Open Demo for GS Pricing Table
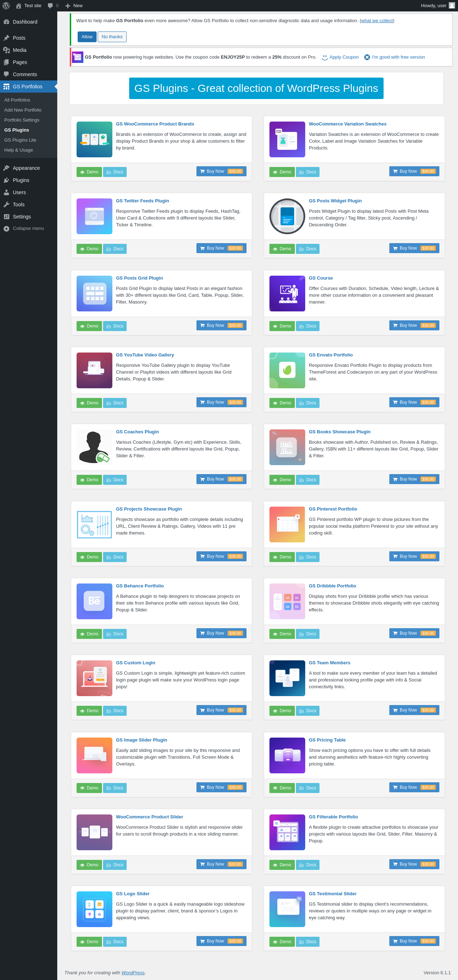 [x=282, y=788]
